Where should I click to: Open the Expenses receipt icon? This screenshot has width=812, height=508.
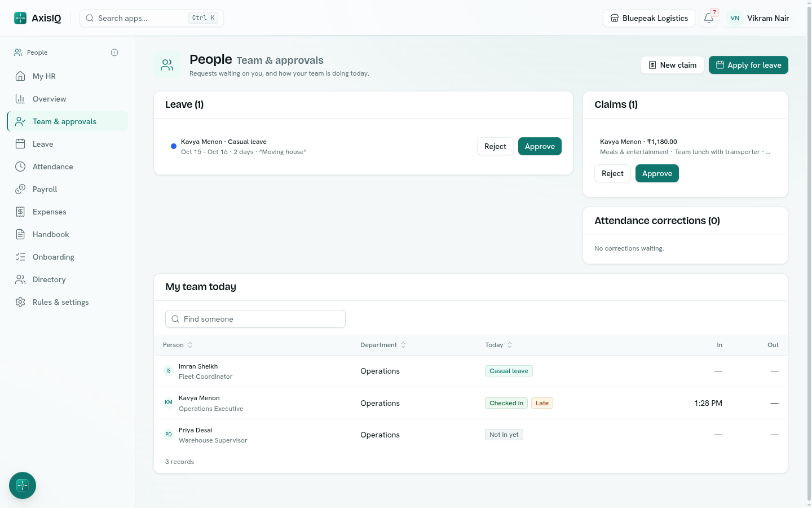click(20, 212)
